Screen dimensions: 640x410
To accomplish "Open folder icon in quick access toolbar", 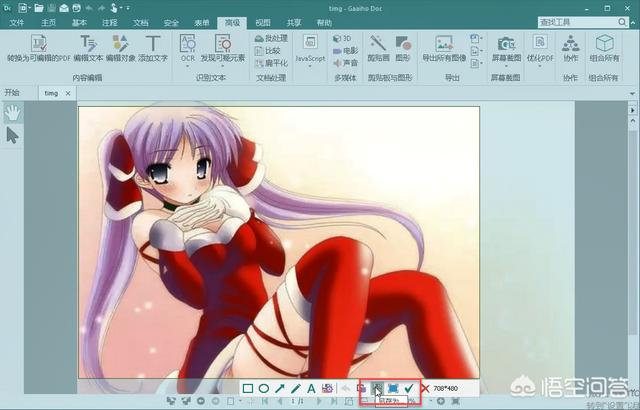I will point(38,8).
